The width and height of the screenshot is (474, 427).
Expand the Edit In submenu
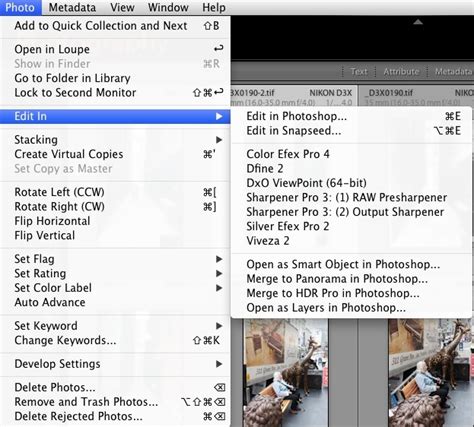[x=115, y=116]
